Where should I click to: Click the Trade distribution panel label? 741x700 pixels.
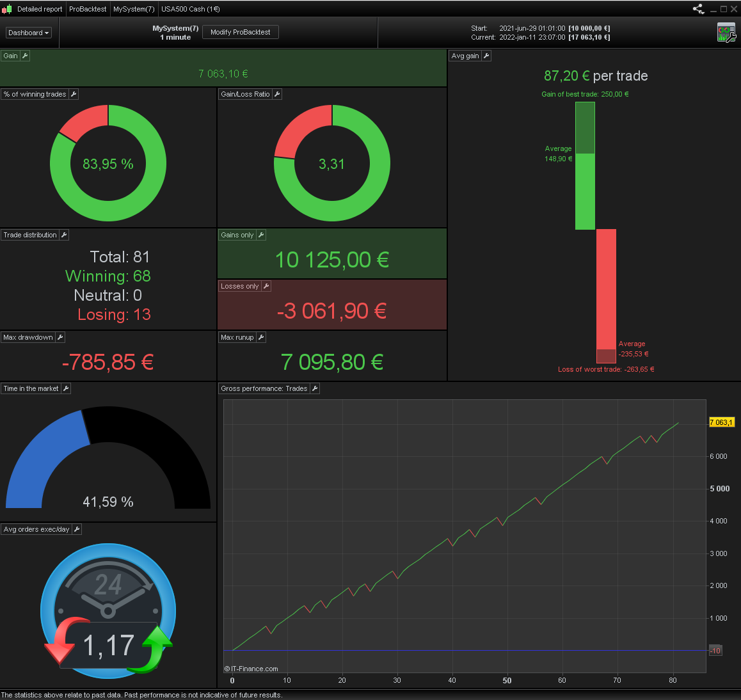click(30, 235)
